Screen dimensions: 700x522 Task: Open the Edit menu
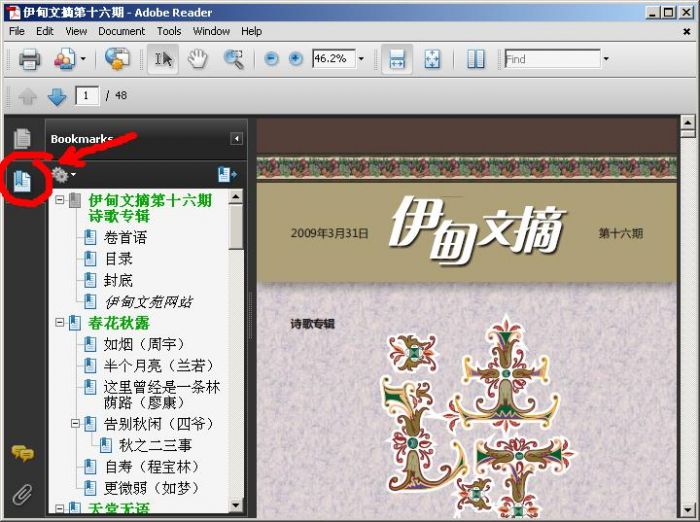[45, 31]
